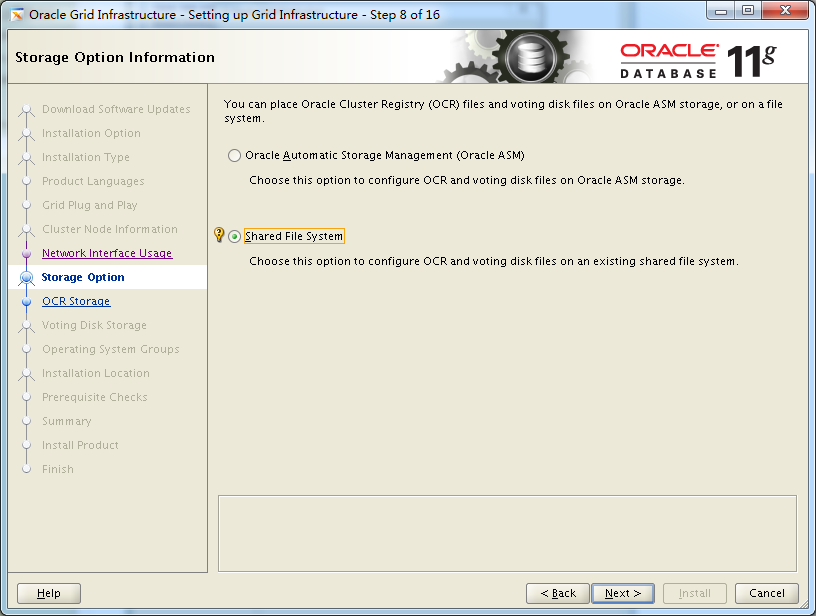Click the Voting Disk Storage step text
This screenshot has width=816, height=616.
[x=94, y=325]
